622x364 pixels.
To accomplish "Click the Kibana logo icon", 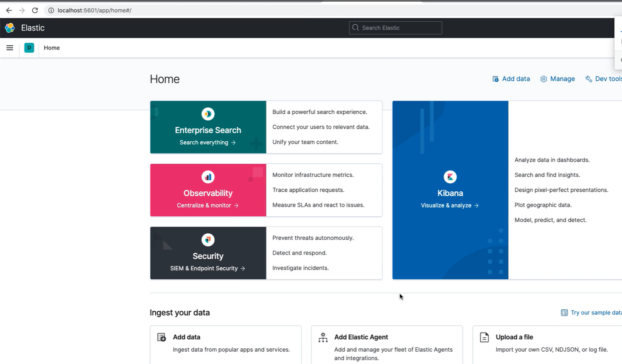I will (450, 177).
